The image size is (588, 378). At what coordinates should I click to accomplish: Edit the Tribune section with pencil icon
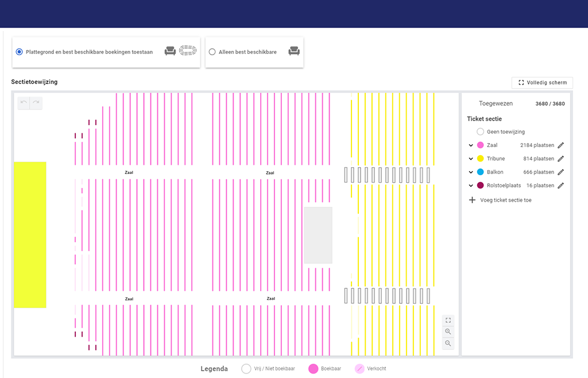tap(561, 159)
